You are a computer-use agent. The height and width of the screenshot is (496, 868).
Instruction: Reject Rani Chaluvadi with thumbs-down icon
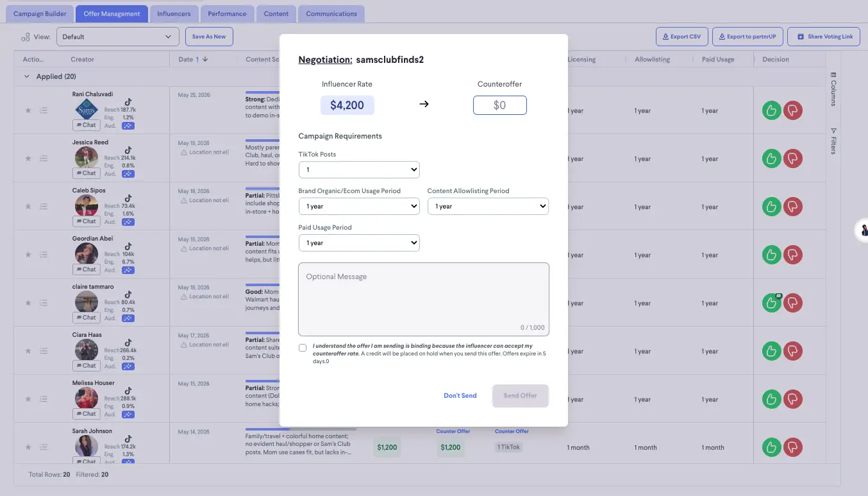click(793, 110)
